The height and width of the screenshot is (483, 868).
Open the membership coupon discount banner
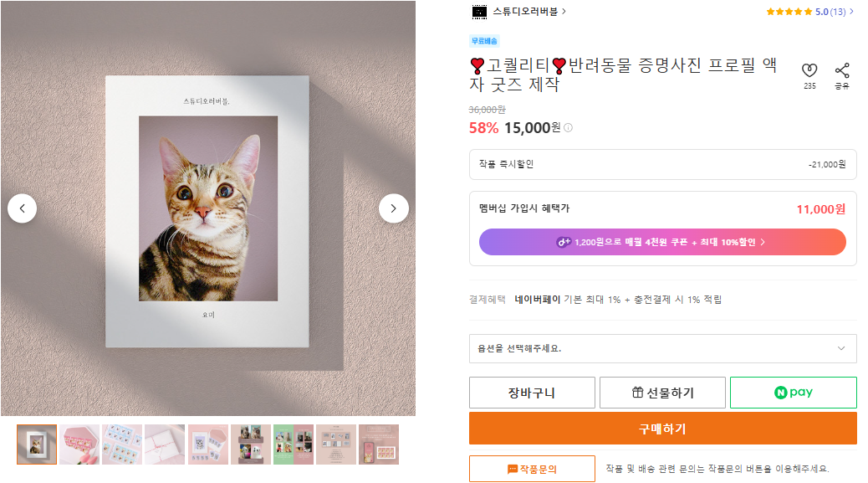tap(662, 242)
